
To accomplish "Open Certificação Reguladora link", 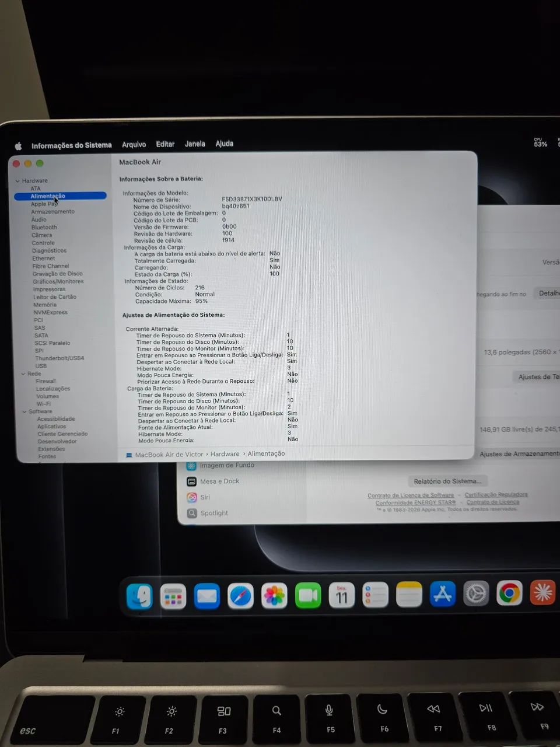I will click(496, 494).
